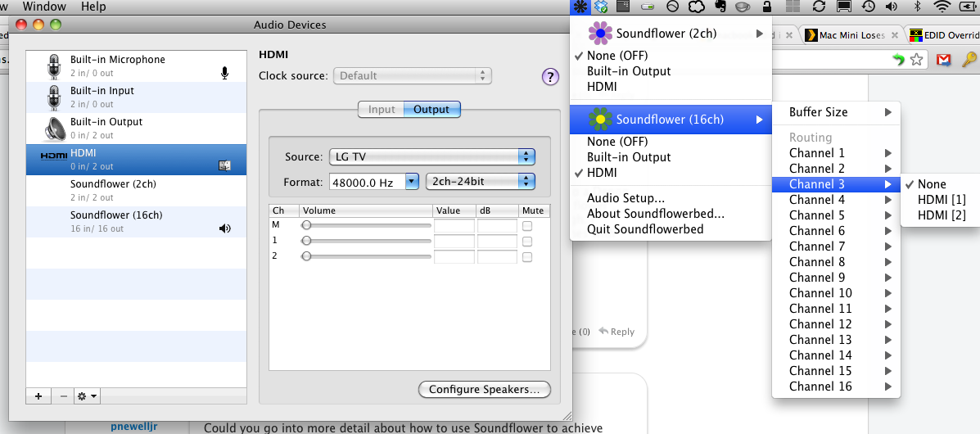
Task: Toggle Mute checkbox for master channel M
Action: 527,226
